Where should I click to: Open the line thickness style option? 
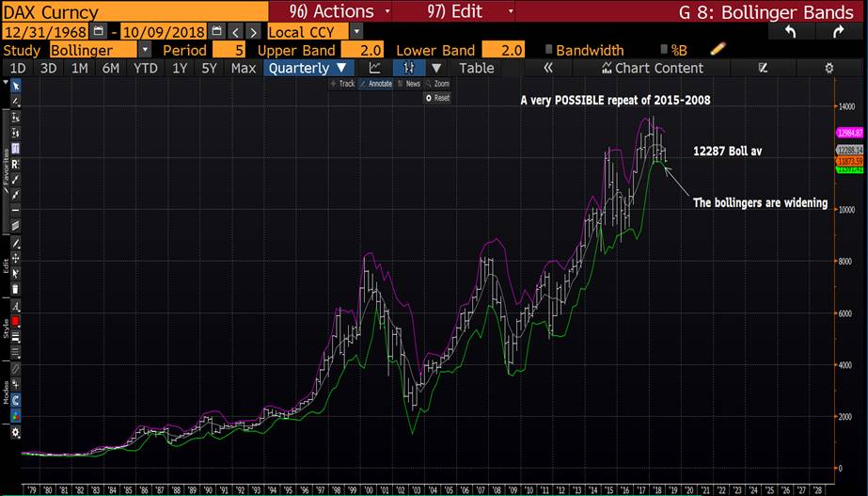pyautogui.click(x=15, y=337)
